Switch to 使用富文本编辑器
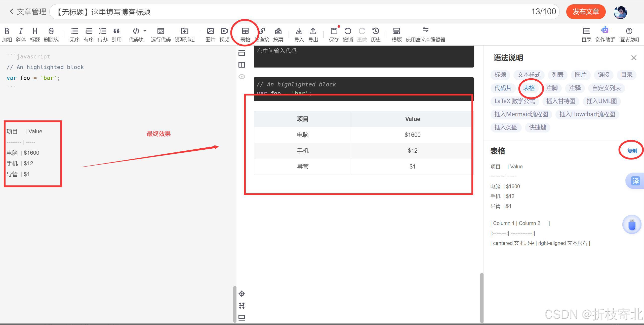Image resolution: width=644 pixels, height=325 pixels. coord(425,35)
